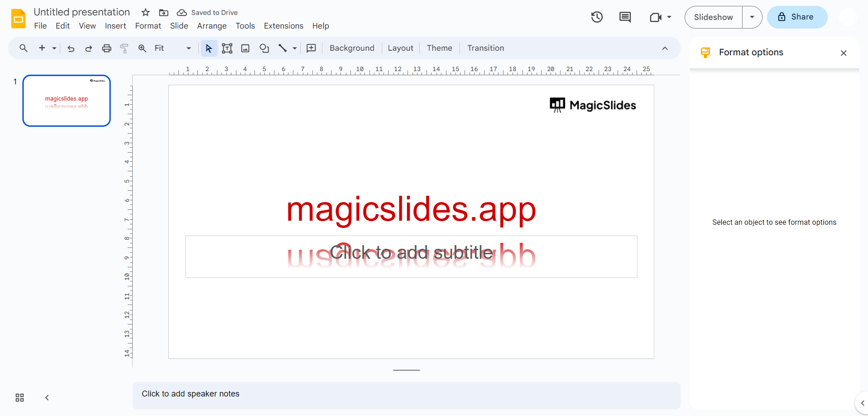The image size is (868, 416).
Task: Click the Format options paint roller icon
Action: pyautogui.click(x=705, y=53)
